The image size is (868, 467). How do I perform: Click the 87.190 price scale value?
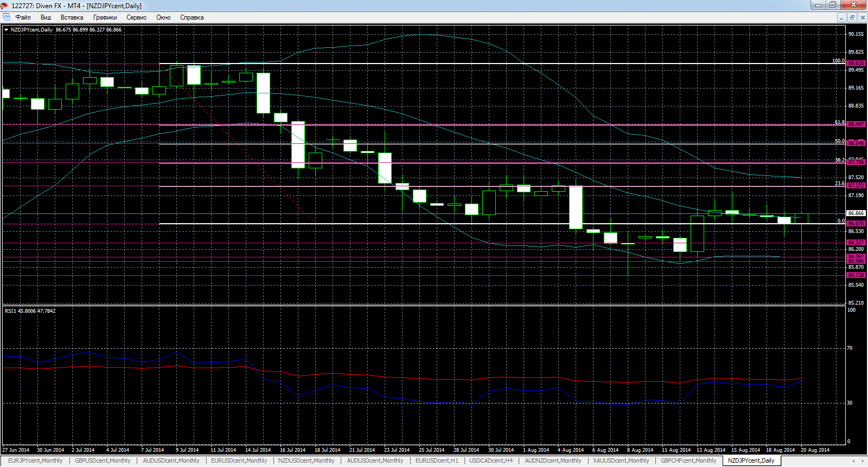[856, 195]
